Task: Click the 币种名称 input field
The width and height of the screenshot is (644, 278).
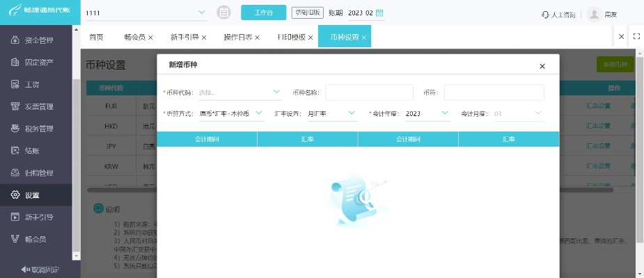Action: (369, 92)
